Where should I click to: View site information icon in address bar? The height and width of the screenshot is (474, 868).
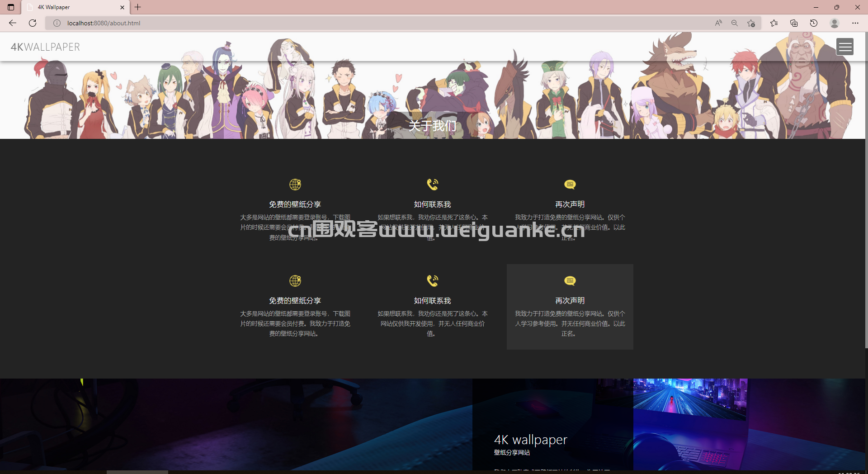pos(57,23)
